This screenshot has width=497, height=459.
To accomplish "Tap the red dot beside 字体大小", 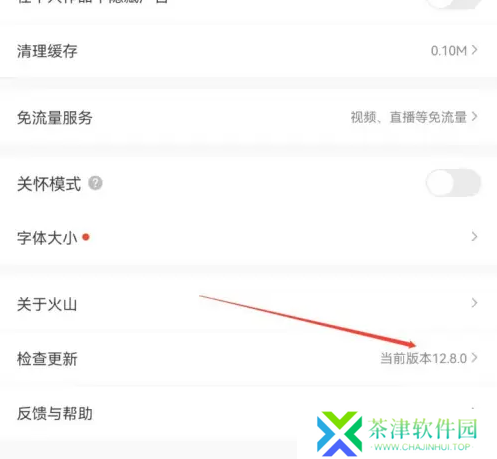I will coord(86,237).
